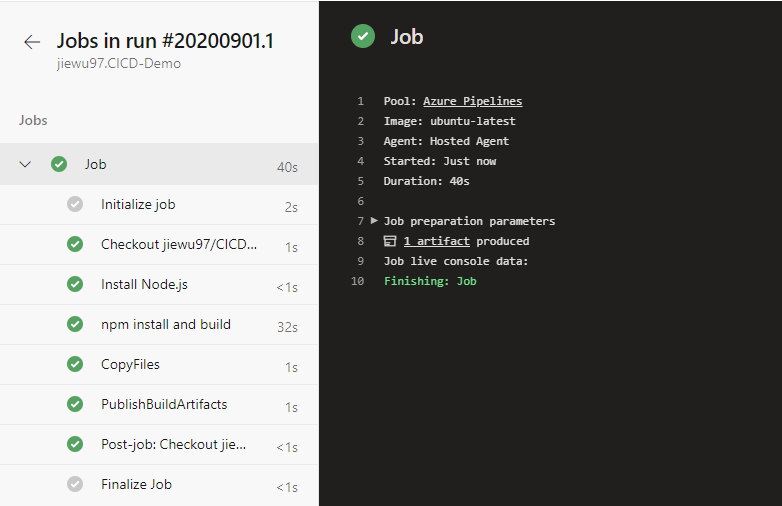Click the artifact box icon on line 8
The image size is (782, 506).
point(390,241)
